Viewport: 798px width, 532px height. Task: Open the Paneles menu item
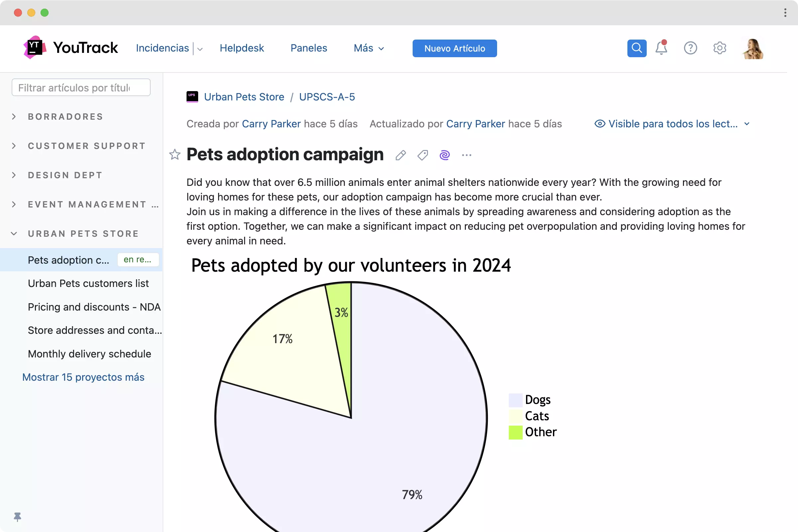tap(309, 48)
